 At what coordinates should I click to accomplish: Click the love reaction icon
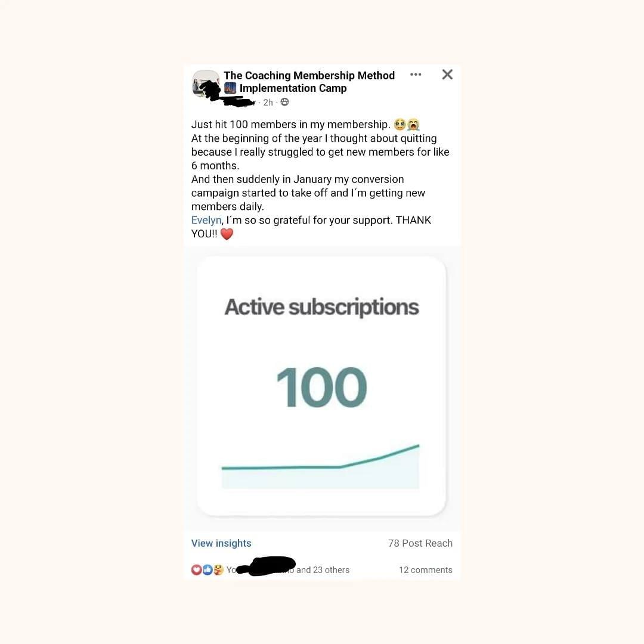(x=196, y=569)
